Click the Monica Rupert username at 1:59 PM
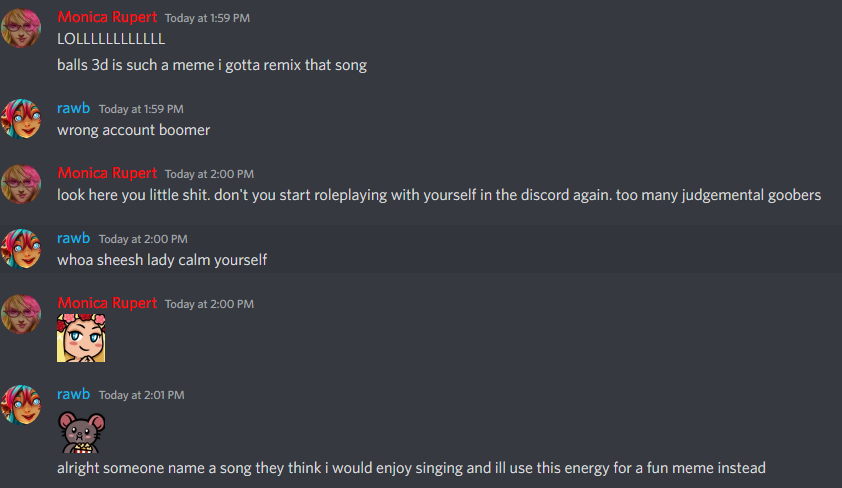The image size is (842, 488). pos(107,17)
